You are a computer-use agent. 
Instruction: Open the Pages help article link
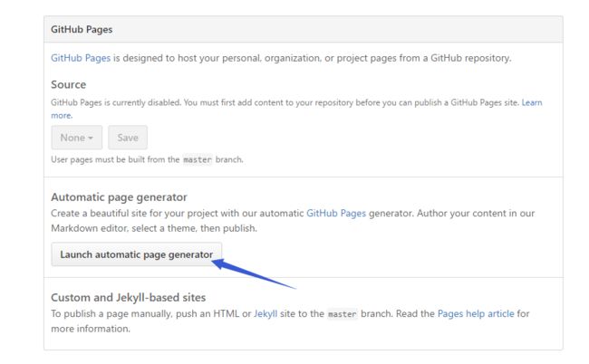[x=476, y=313]
